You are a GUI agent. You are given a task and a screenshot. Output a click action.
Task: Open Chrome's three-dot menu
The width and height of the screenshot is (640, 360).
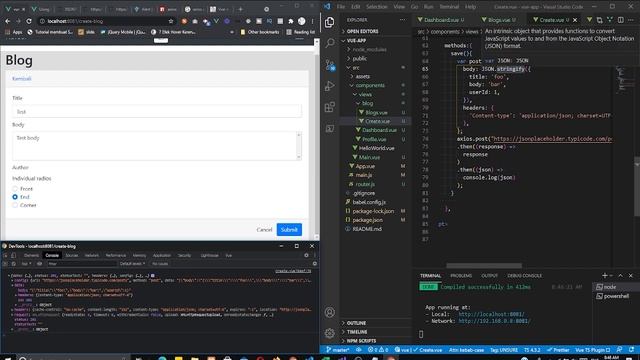[x=313, y=21]
